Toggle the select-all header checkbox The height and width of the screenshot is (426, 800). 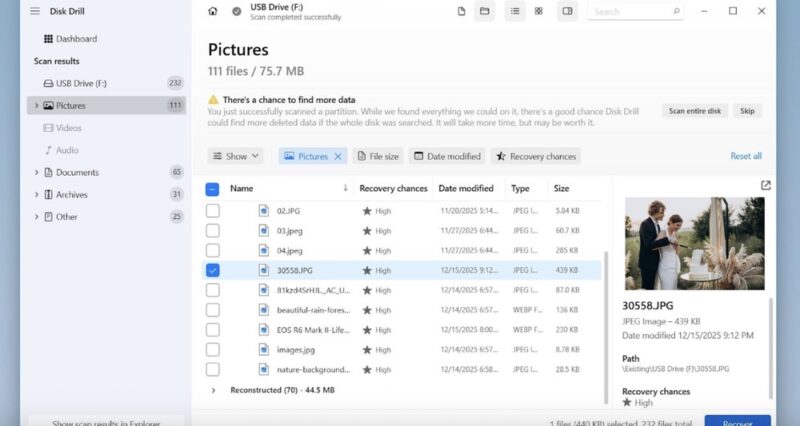(x=213, y=188)
